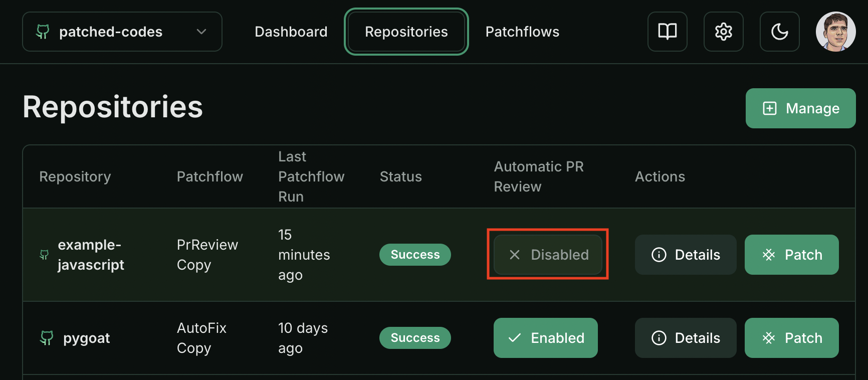The width and height of the screenshot is (868, 380).
Task: Toggle dark mode with the moon icon
Action: [780, 32]
